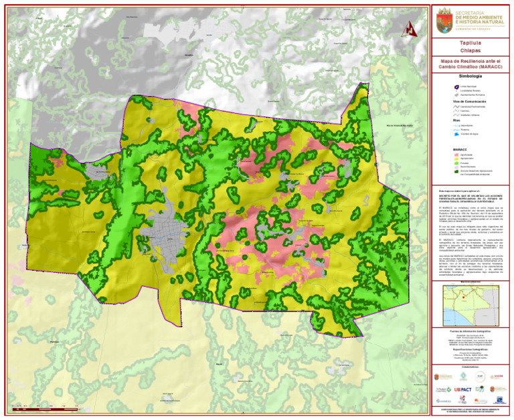
Task: Pick the bright green Forestal legend swatch
Action: tap(456, 163)
